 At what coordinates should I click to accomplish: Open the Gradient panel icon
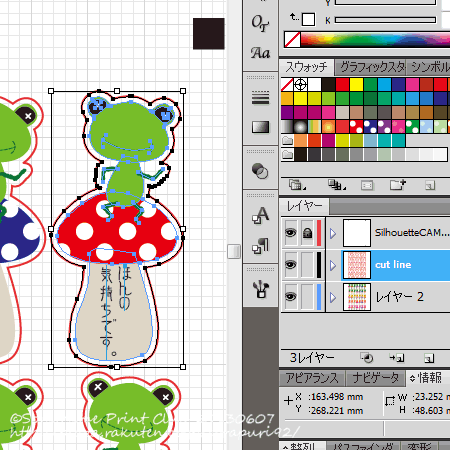tap(260, 127)
